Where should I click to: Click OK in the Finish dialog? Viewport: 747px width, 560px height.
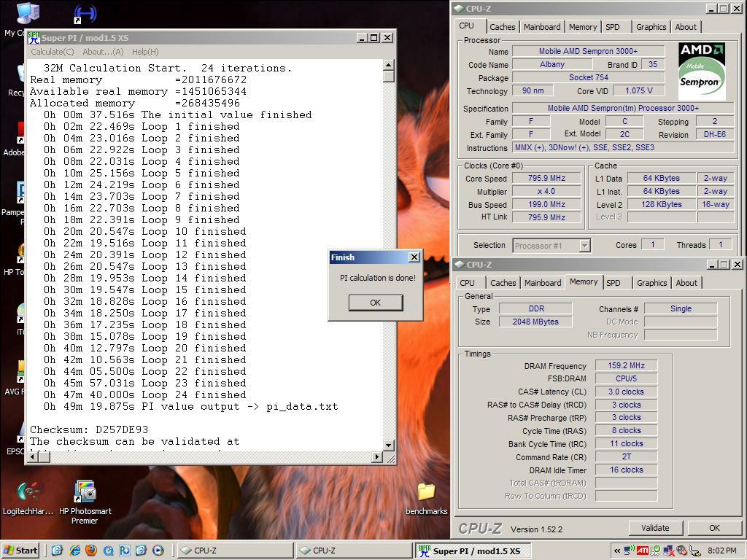376,303
